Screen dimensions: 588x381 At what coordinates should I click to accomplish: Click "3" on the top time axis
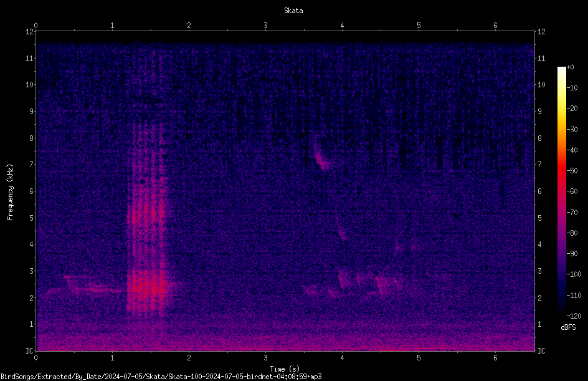pos(265,26)
